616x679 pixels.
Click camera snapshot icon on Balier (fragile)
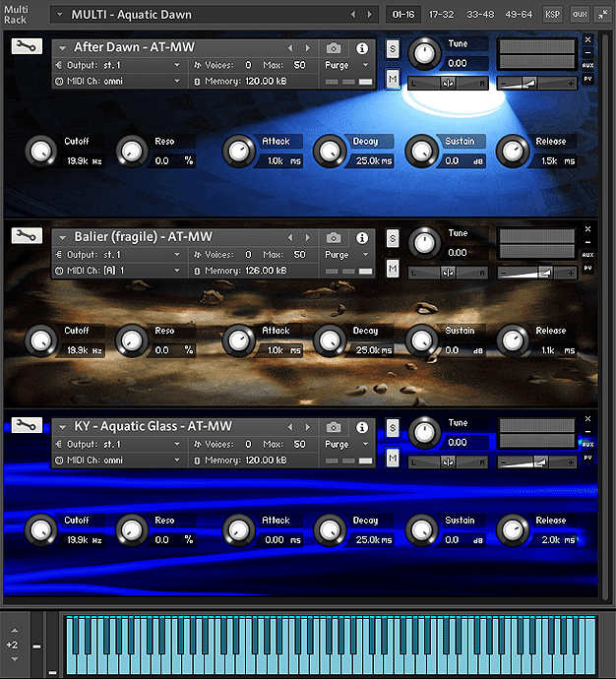(x=335, y=237)
